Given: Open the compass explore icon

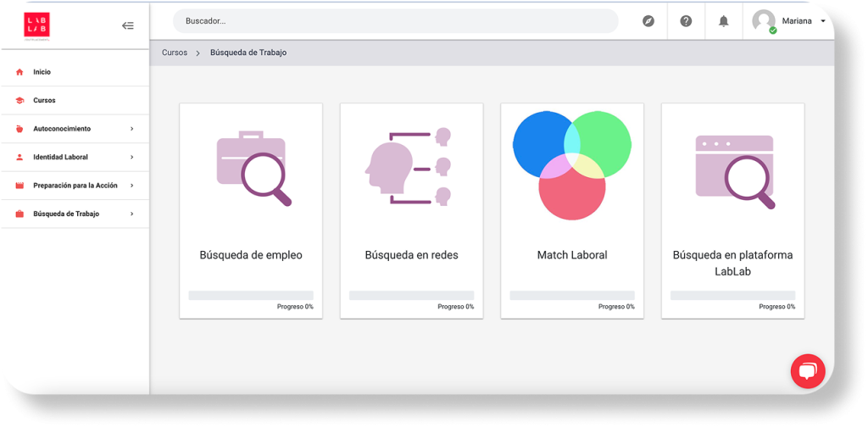Looking at the screenshot, I should coord(648,21).
